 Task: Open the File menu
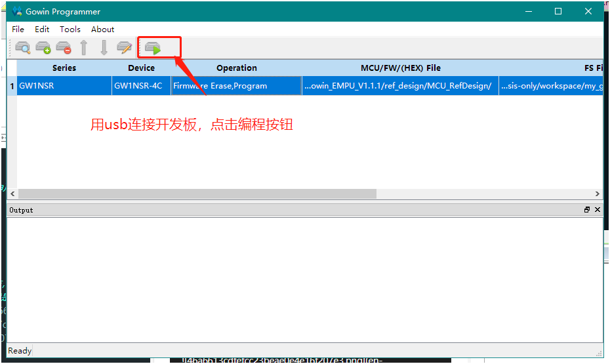18,29
